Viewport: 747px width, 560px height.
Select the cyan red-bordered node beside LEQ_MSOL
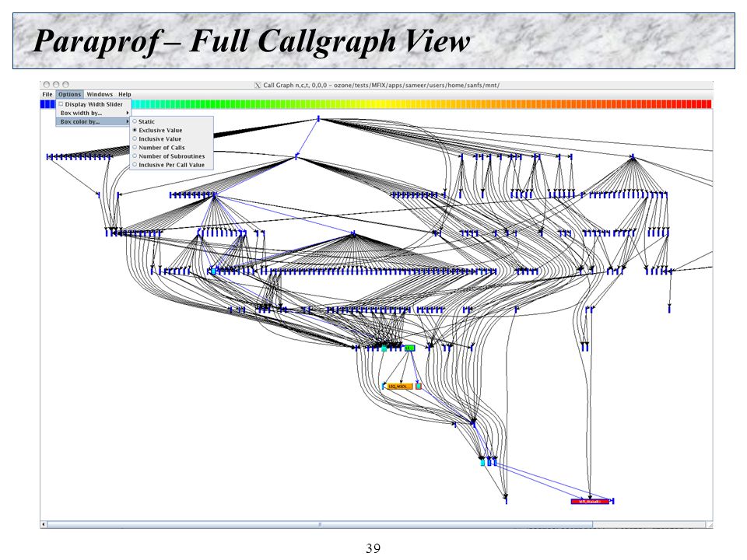pos(419,387)
